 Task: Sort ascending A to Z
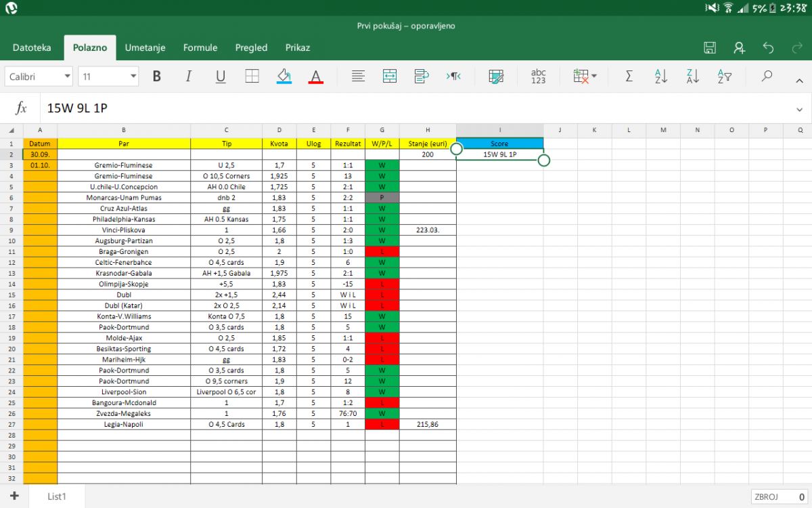[x=660, y=77]
